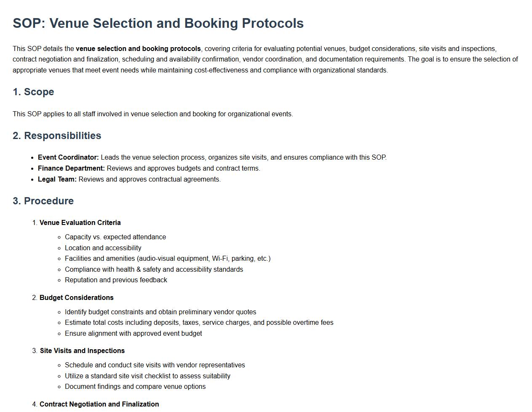Viewport: 532px width, 412px height.
Task: Click the SOP main title heading
Action: click(x=158, y=23)
